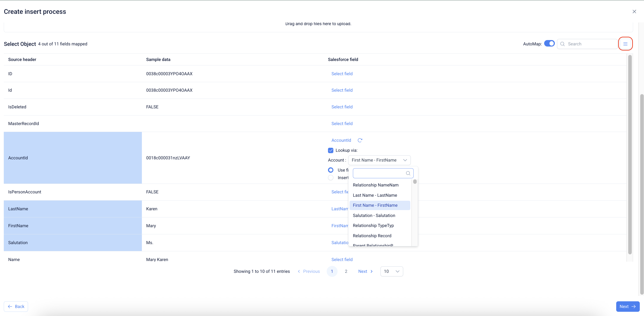Screen dimensions: 644x316
Task: Select Relationship Record option in list
Action: (x=372, y=236)
